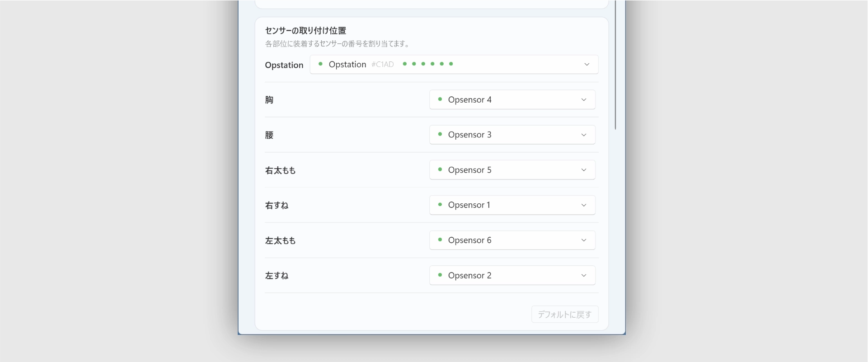Click the Opstation row label

284,65
